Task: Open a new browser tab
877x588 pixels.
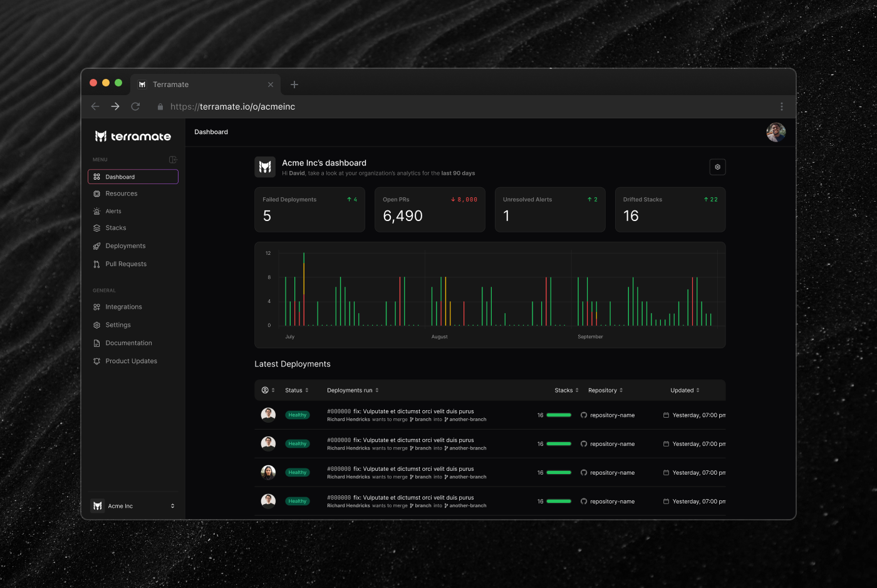Action: (x=294, y=85)
